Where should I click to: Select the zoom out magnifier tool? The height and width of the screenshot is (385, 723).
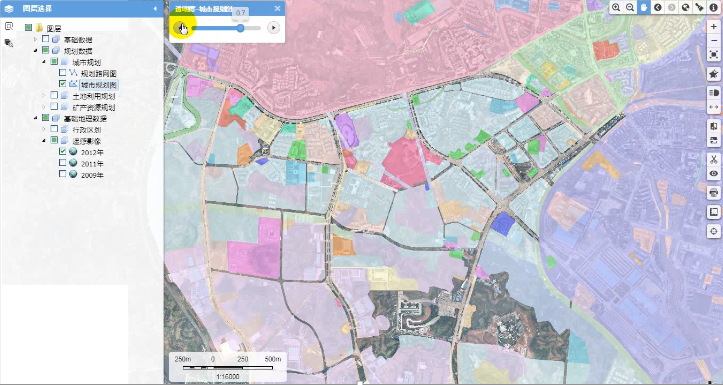(629, 7)
